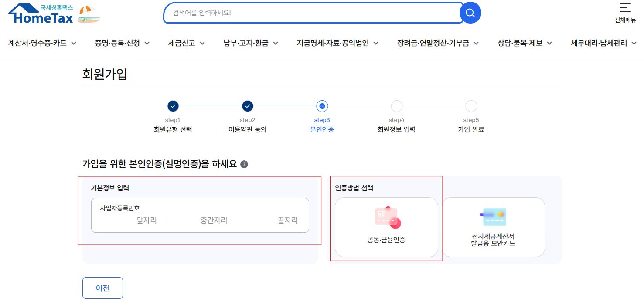The height and width of the screenshot is (305, 644).
Task: Click the magnifier search button
Action: pos(470,13)
